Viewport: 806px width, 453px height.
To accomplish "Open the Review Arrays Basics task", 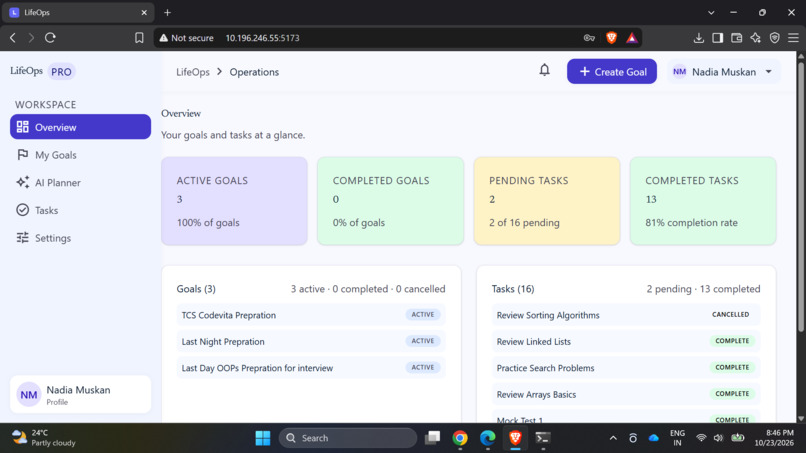I will pos(626,394).
